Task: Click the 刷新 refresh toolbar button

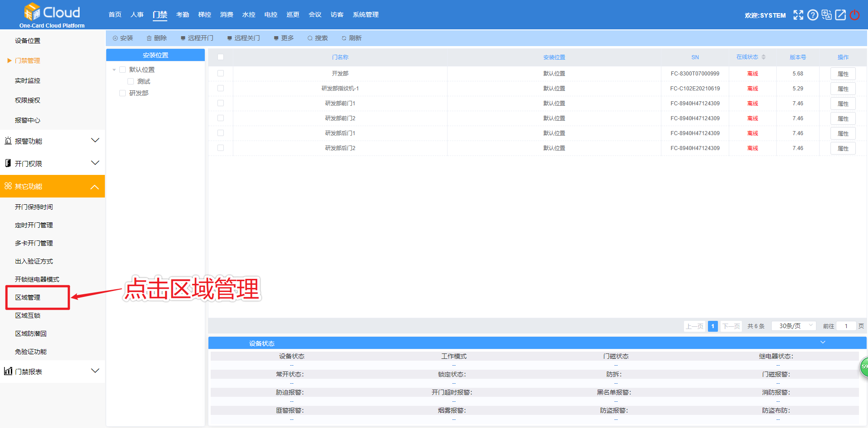Action: click(352, 38)
